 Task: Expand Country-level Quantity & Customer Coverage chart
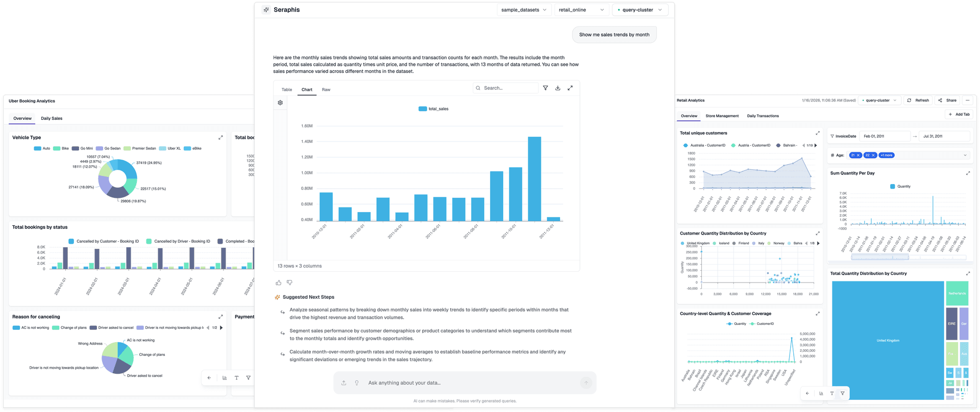click(x=817, y=314)
